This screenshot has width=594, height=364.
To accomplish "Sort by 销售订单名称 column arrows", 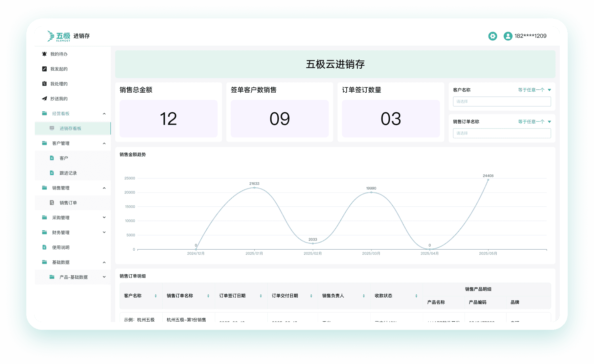I will click(x=208, y=296).
